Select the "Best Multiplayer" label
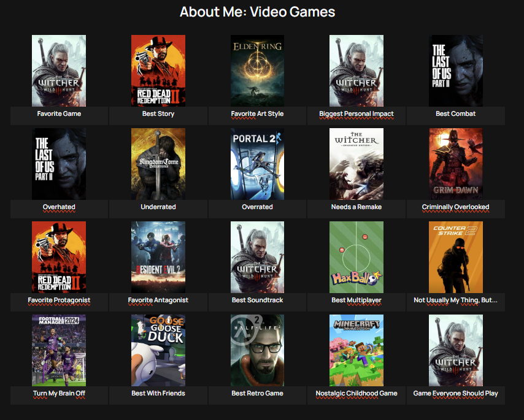Screen dimensions: 524x420 pyautogui.click(x=356, y=300)
